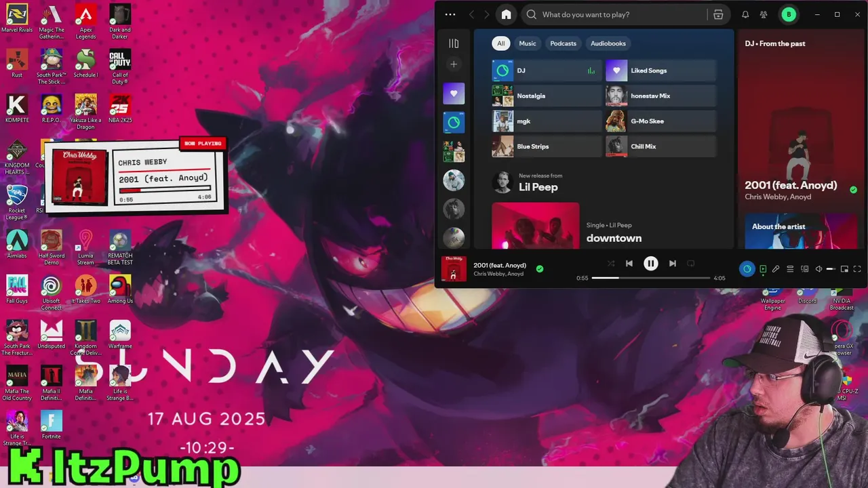This screenshot has height=488, width=868.
Task: Open the Liked Songs tile
Action: 660,70
